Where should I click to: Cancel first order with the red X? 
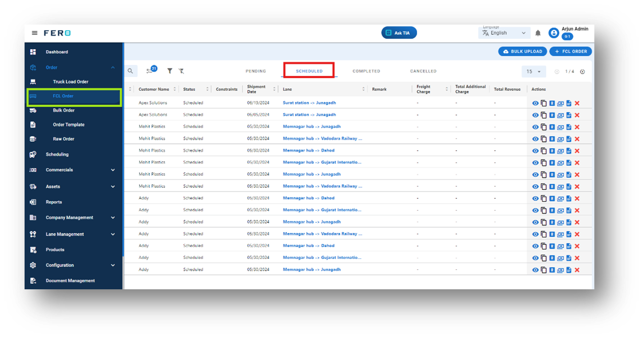point(577,103)
